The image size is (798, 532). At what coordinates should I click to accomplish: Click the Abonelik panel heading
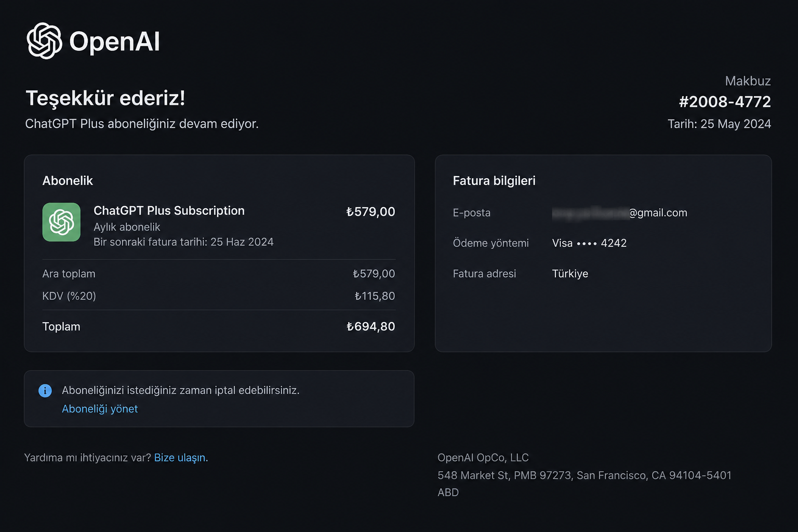pos(68,181)
